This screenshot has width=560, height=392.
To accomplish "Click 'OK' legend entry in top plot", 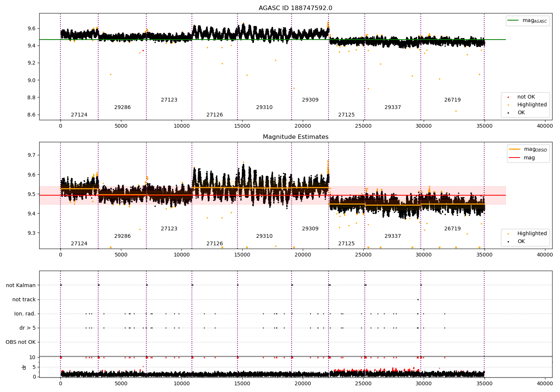I will (x=517, y=113).
